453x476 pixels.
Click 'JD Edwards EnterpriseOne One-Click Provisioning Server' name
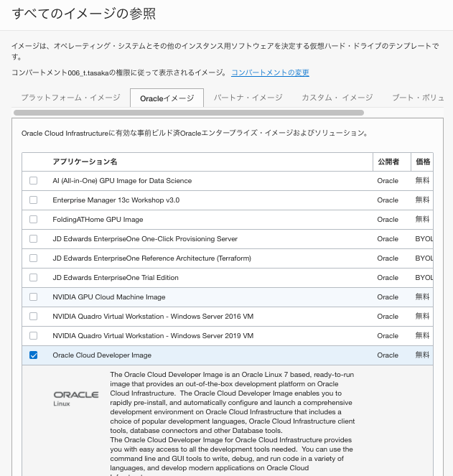click(145, 239)
